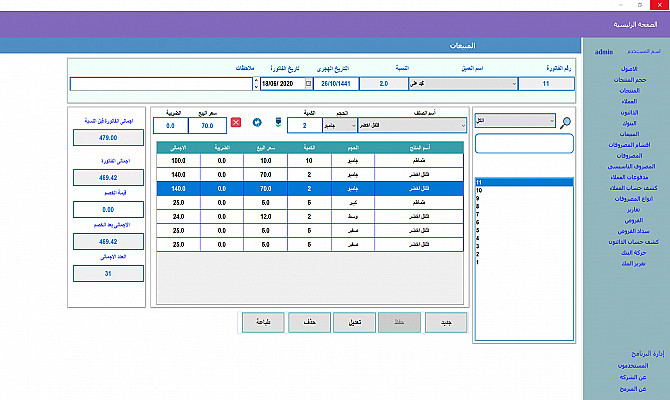Viewport: 670px width, 400px height.
Task: Click the sale price input showing 70.0
Action: coord(207,126)
